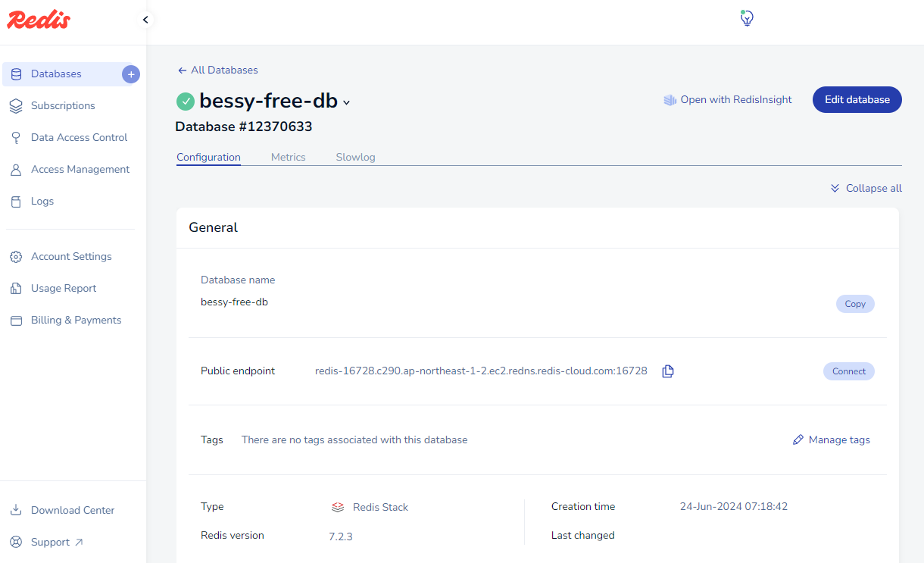Click the bessy-free-db name value
Image resolution: width=924 pixels, height=563 pixels.
(x=234, y=302)
